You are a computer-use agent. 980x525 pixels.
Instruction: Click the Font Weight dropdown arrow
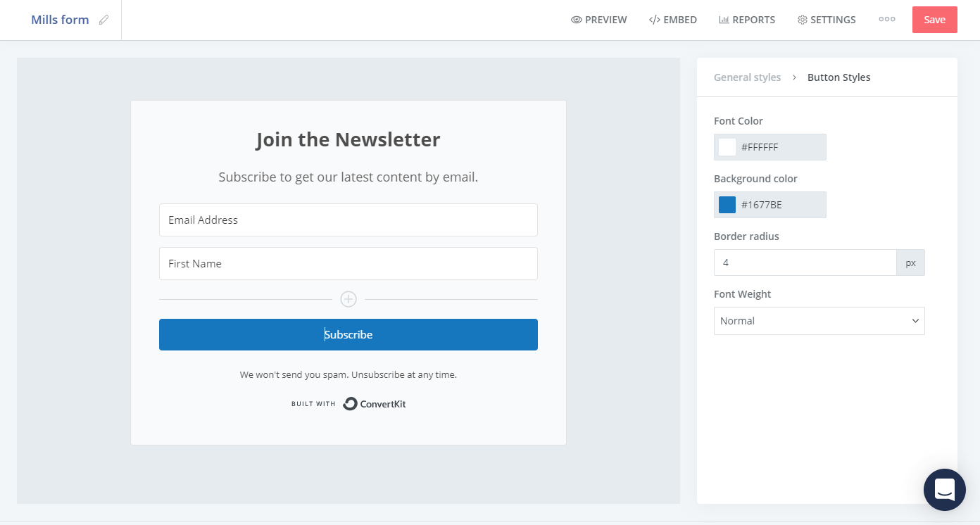pyautogui.click(x=915, y=321)
